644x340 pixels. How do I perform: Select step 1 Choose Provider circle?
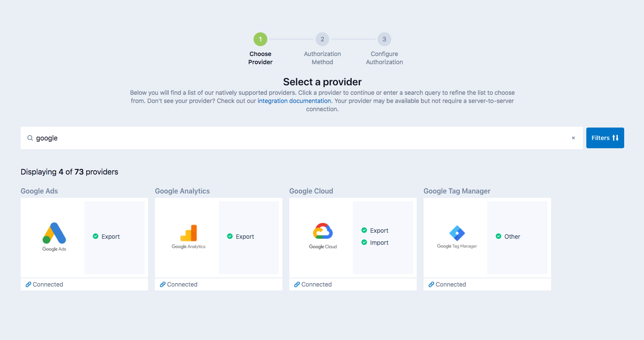coord(260,39)
